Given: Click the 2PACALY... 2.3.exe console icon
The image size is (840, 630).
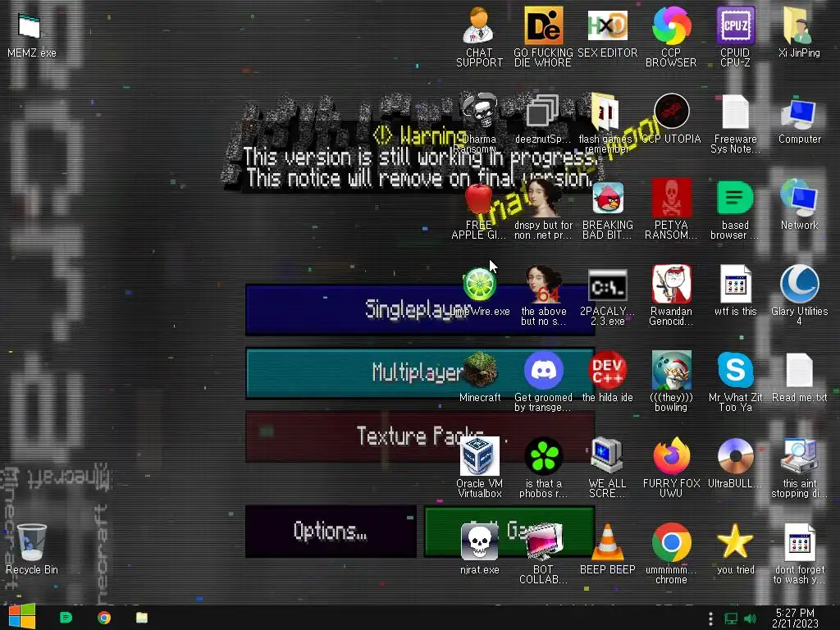Looking at the screenshot, I should click(x=608, y=285).
